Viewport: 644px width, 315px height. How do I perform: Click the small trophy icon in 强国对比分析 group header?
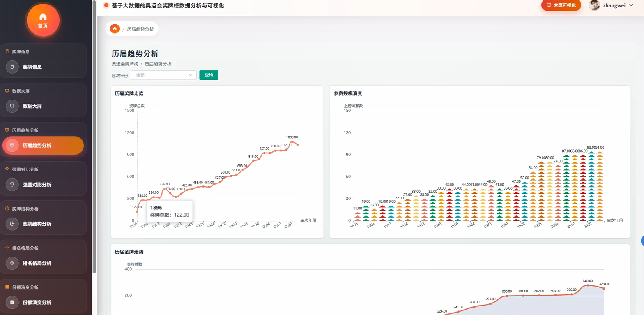[x=7, y=169]
